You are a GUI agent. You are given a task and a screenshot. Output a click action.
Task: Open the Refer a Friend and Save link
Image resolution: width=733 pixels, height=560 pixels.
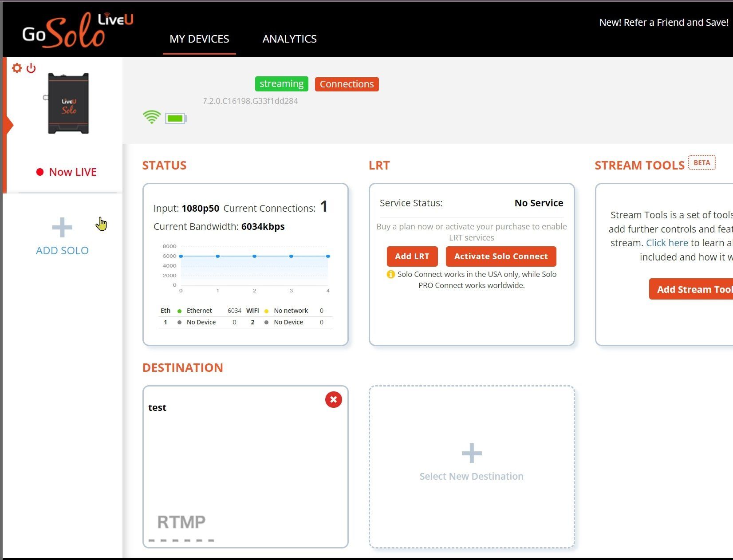pyautogui.click(x=664, y=22)
